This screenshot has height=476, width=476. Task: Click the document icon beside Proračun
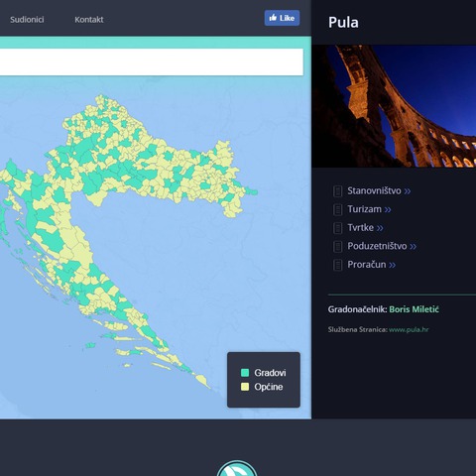point(337,265)
